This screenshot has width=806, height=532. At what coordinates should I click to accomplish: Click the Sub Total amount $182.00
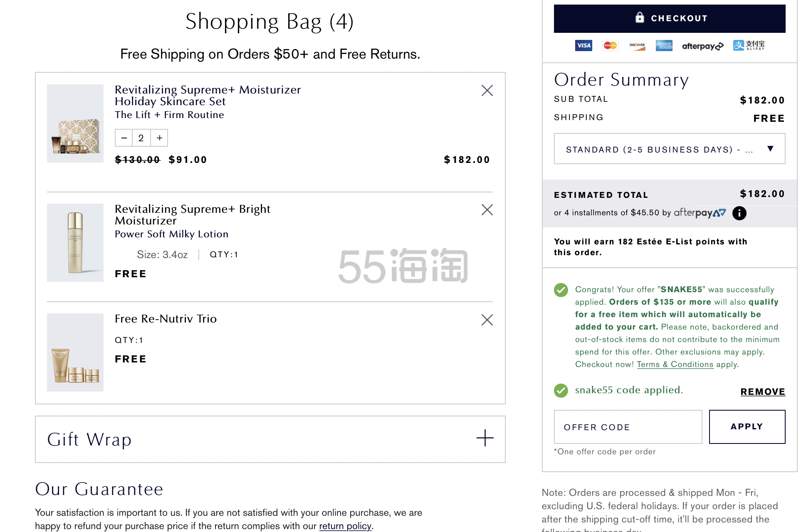point(762,100)
